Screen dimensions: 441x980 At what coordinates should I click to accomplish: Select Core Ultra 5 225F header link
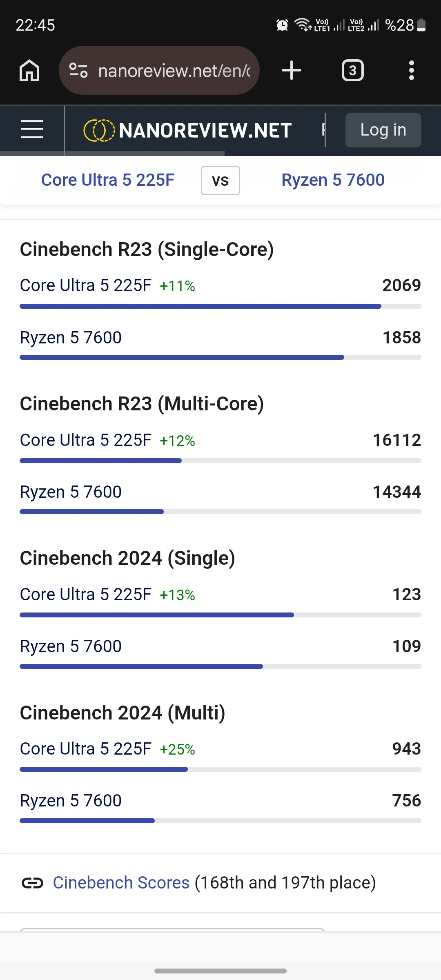pyautogui.click(x=108, y=180)
